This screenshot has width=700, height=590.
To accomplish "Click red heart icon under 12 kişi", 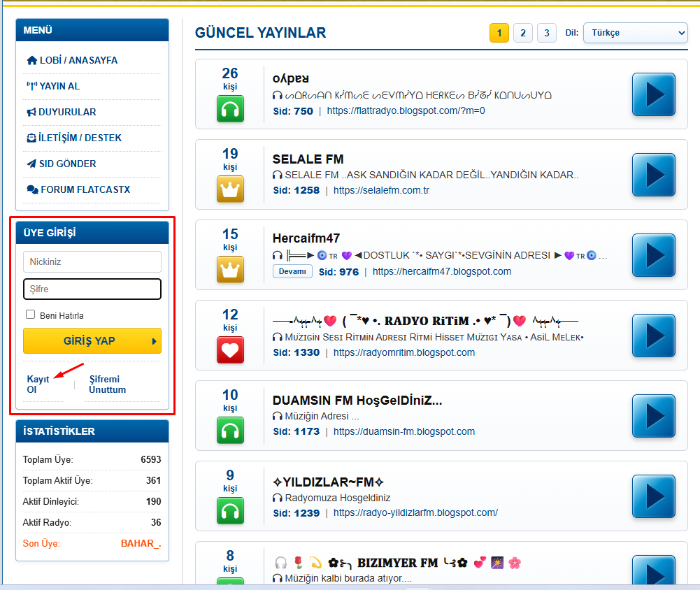I will (230, 350).
